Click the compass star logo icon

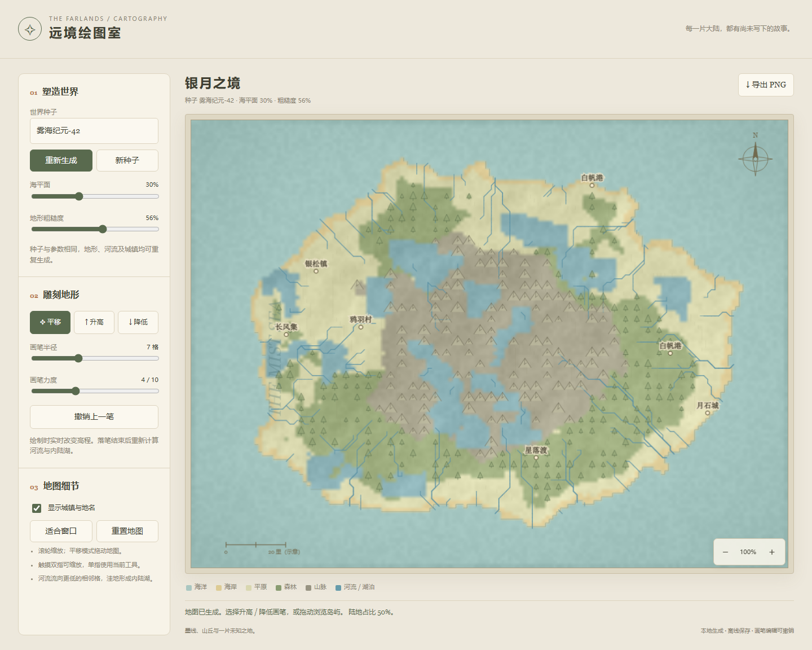pyautogui.click(x=30, y=29)
